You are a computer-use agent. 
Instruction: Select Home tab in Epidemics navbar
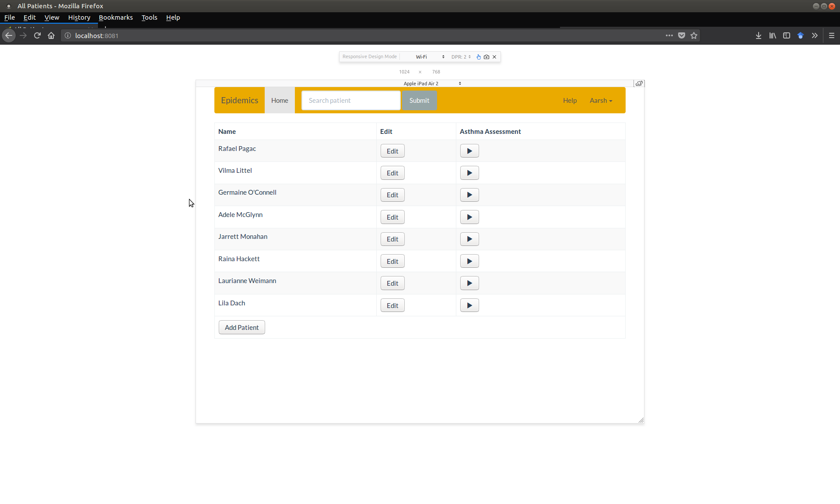[x=280, y=101]
